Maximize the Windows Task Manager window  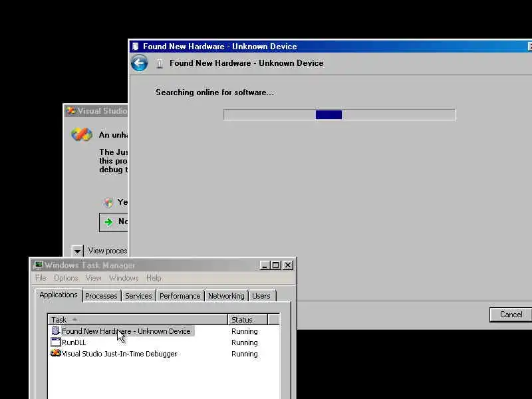tap(276, 265)
